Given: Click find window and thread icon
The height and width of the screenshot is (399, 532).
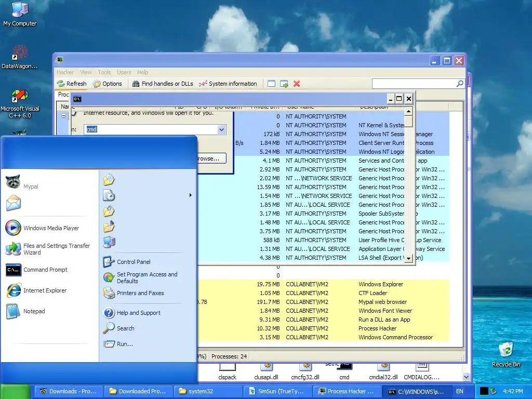Looking at the screenshot, I should coord(284,84).
